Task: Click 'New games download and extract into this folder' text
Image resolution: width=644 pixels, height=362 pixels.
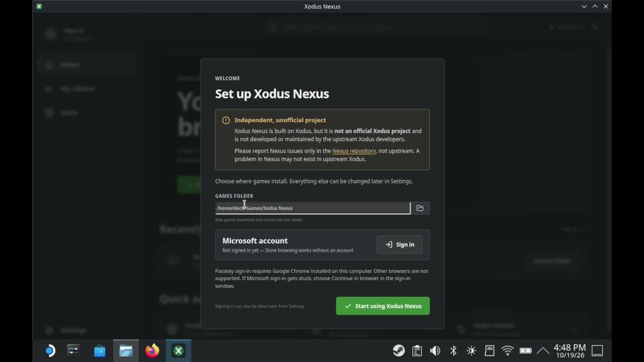Action: [x=259, y=220]
